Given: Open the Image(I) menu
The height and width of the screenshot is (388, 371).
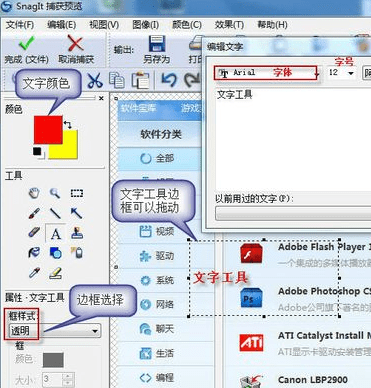Looking at the screenshot, I should 145,24.
